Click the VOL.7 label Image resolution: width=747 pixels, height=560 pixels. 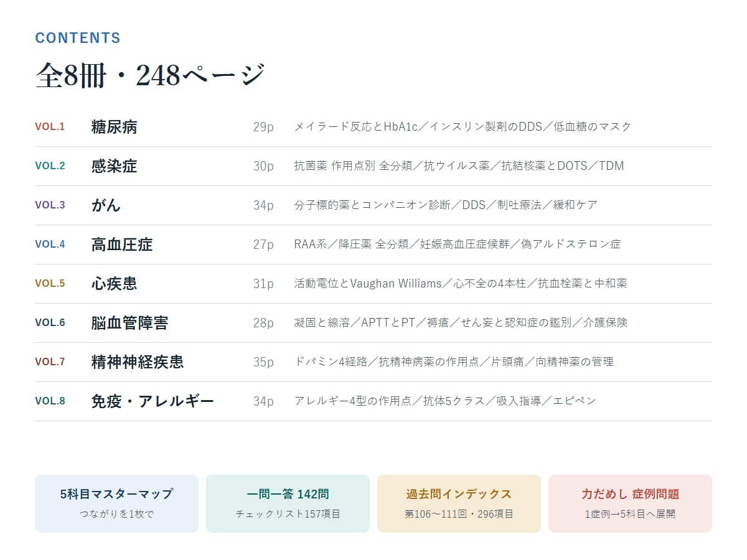tap(50, 362)
